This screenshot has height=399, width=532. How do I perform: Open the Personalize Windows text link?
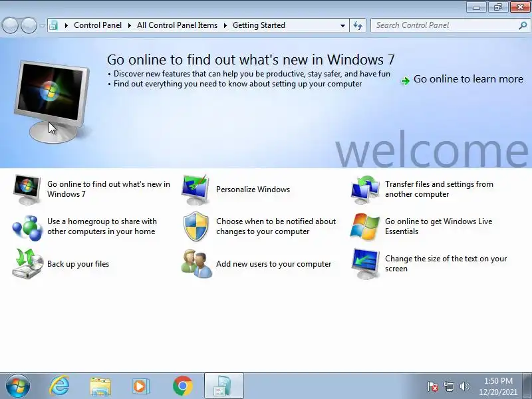pyautogui.click(x=253, y=190)
